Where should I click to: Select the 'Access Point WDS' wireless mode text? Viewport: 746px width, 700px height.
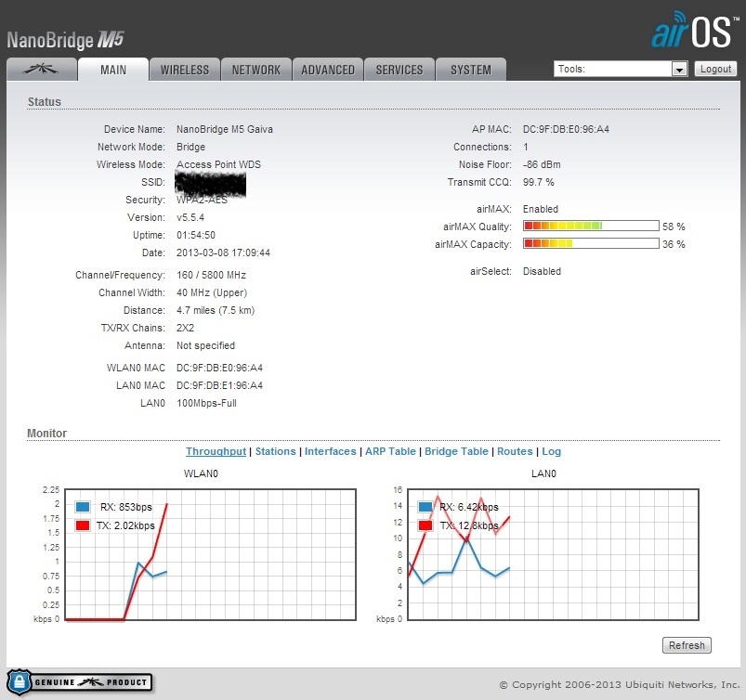tap(219, 164)
